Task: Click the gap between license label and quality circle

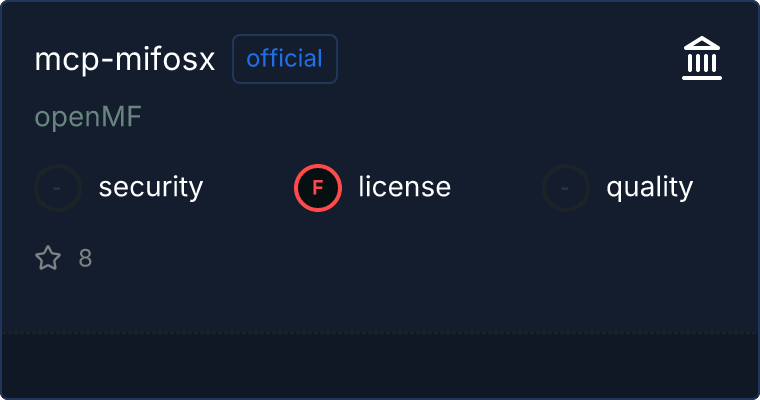Action: (496, 187)
